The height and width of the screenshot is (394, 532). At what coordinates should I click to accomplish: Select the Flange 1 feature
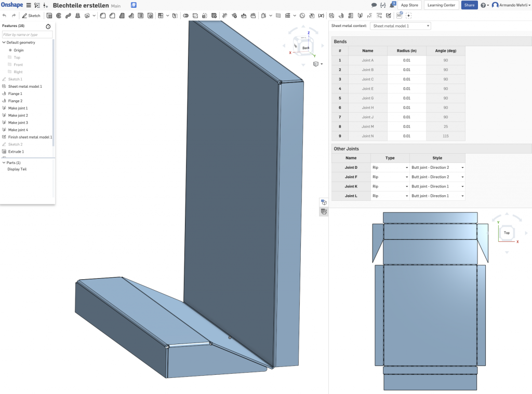point(15,93)
